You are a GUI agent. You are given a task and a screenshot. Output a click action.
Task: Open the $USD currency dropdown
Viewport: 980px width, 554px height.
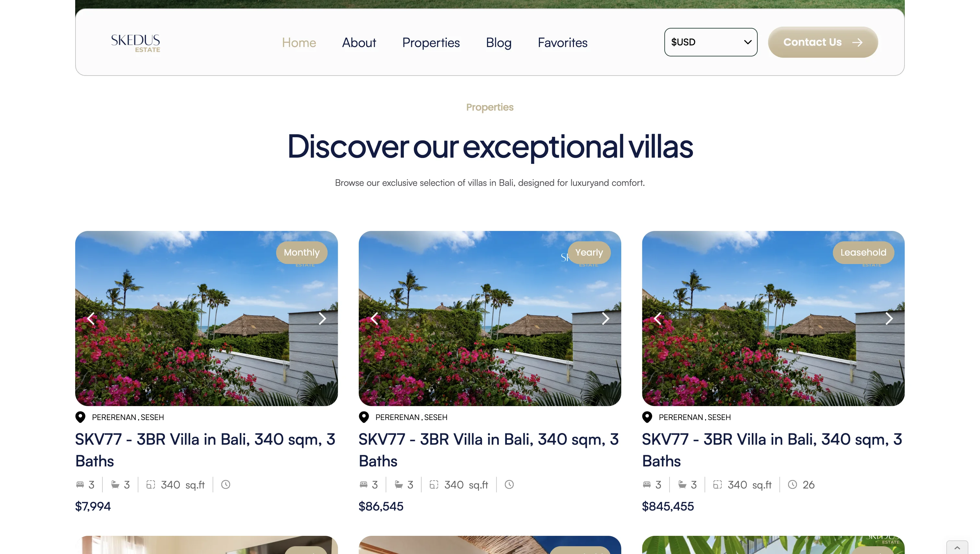(x=711, y=42)
